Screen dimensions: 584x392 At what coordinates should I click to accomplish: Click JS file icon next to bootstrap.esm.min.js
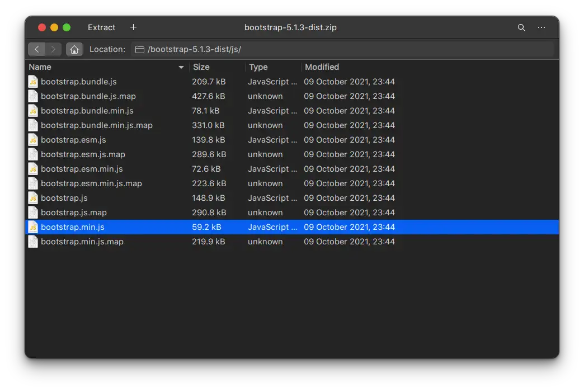(x=33, y=169)
